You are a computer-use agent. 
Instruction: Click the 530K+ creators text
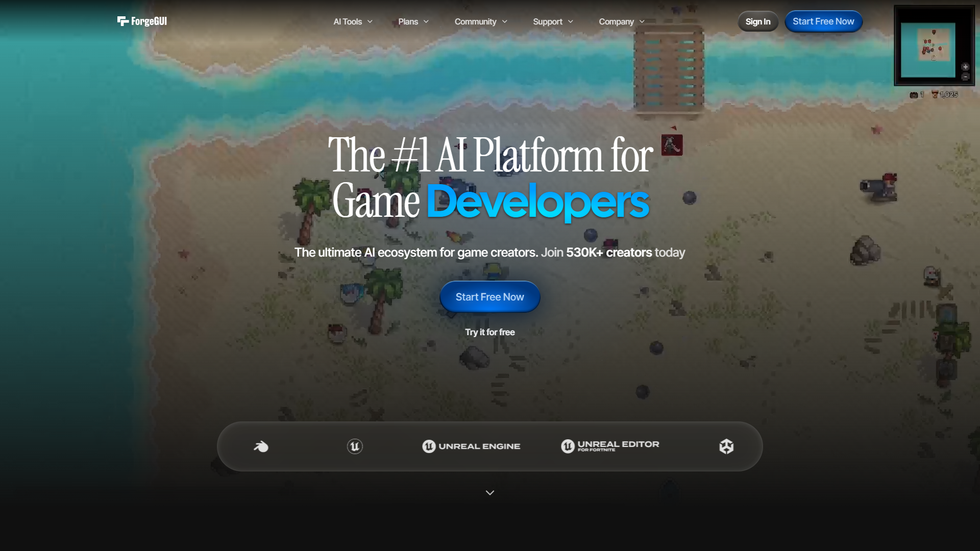(x=609, y=253)
